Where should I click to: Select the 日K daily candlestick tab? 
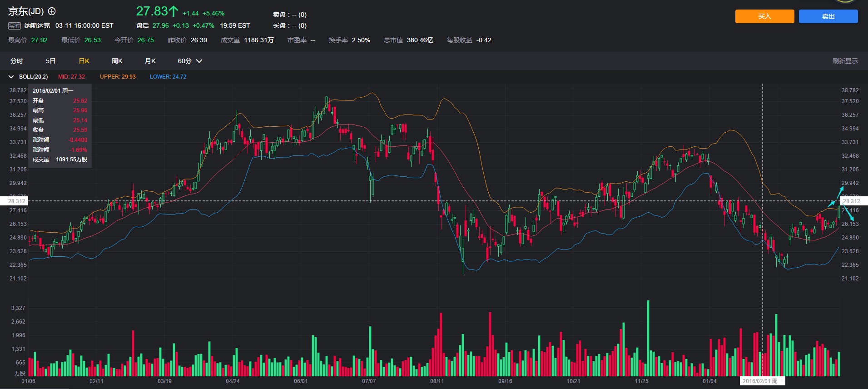click(84, 61)
